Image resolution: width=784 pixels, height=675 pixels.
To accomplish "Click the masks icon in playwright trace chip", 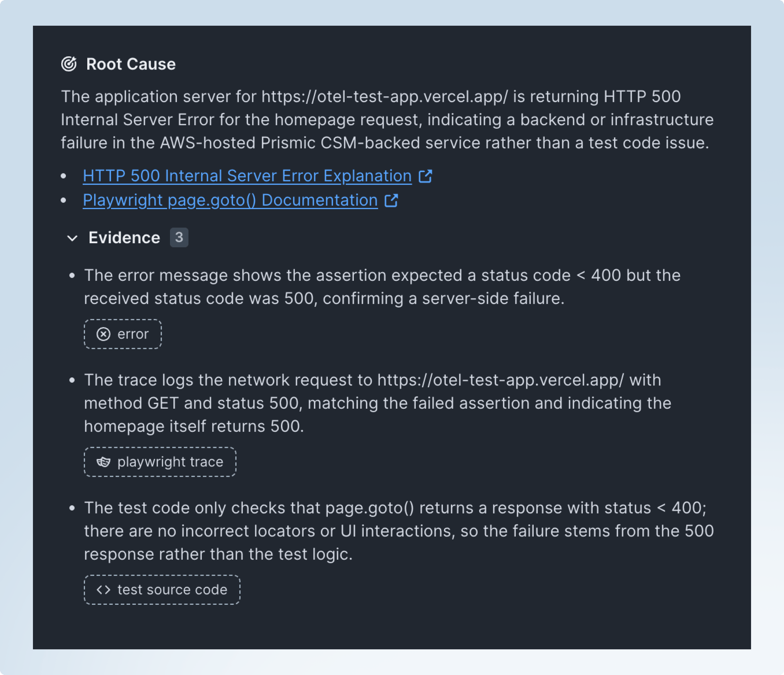I will (x=103, y=462).
